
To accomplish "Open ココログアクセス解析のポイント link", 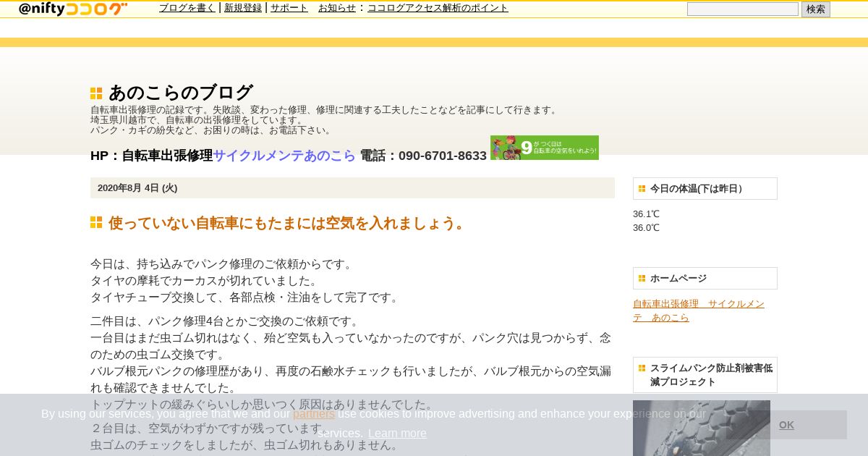I will [438, 8].
